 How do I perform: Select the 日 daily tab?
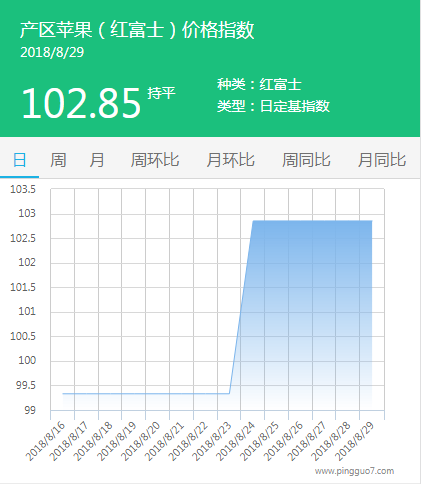[19, 160]
